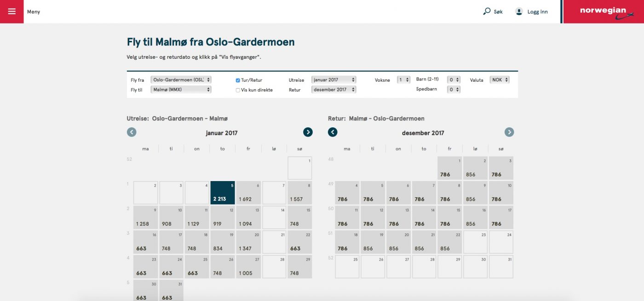Open the Valuta currency dropdown
Viewport: 644px width, 301px height.
point(500,80)
